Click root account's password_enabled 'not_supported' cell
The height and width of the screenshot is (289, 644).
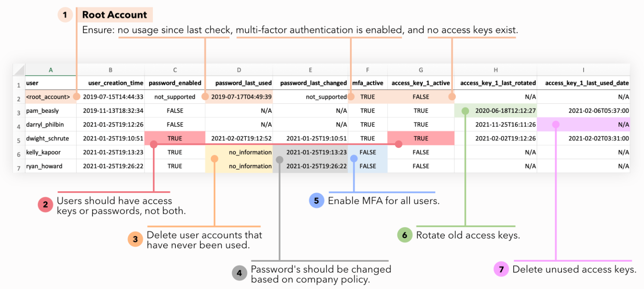pos(175,97)
